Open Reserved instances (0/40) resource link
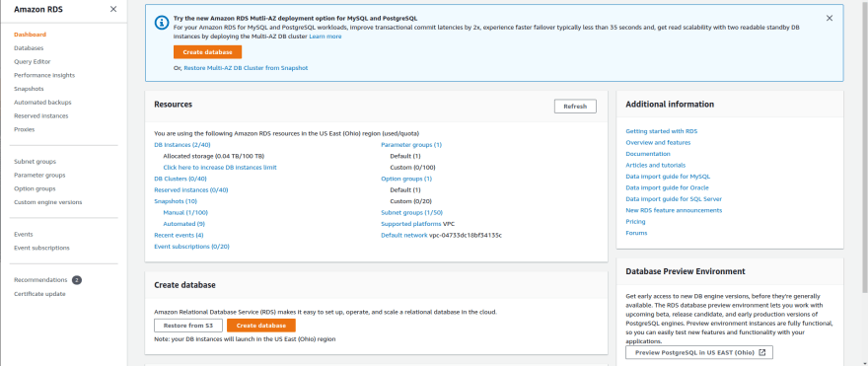The image size is (868, 366). (191, 190)
